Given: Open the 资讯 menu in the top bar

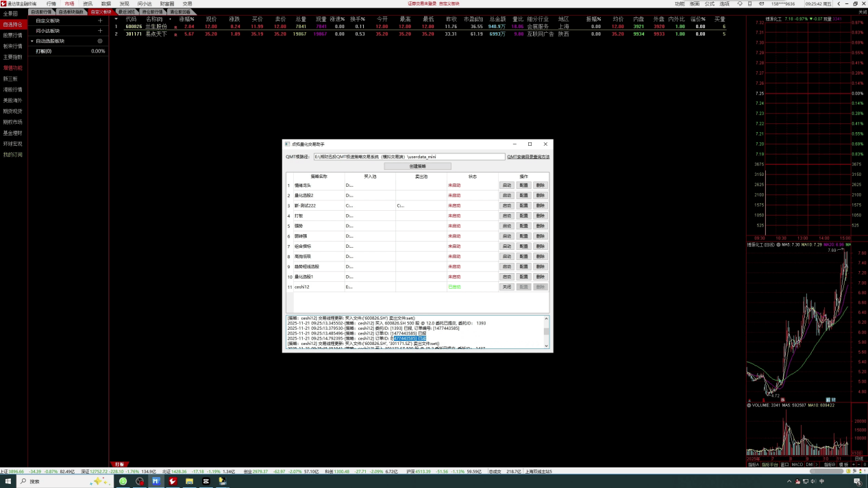Looking at the screenshot, I should [88, 3].
